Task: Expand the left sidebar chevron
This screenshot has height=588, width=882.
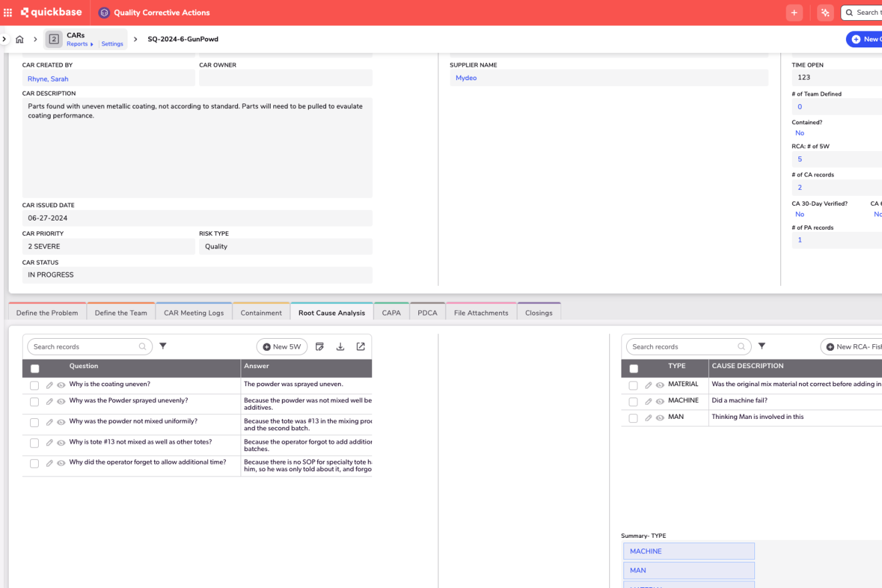Action: click(4, 39)
